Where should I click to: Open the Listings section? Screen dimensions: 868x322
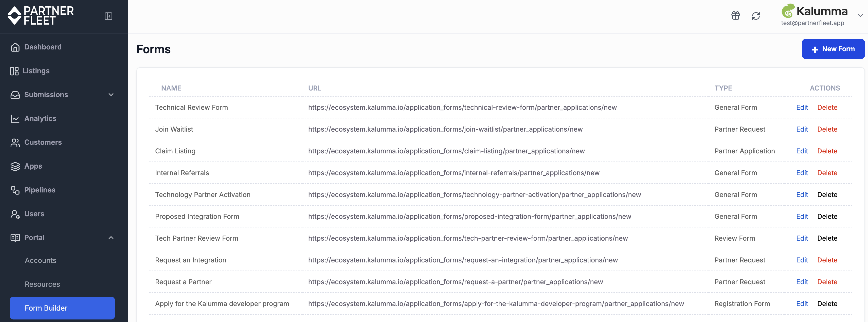pos(36,71)
